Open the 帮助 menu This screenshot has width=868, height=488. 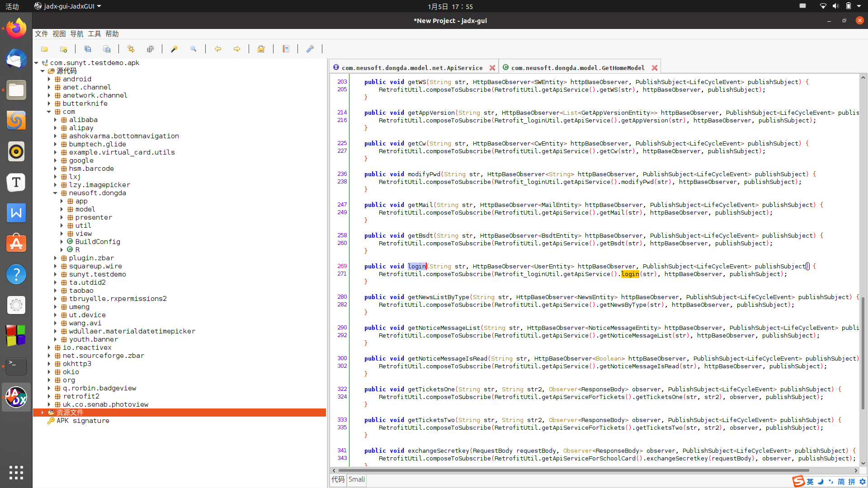[x=112, y=34]
